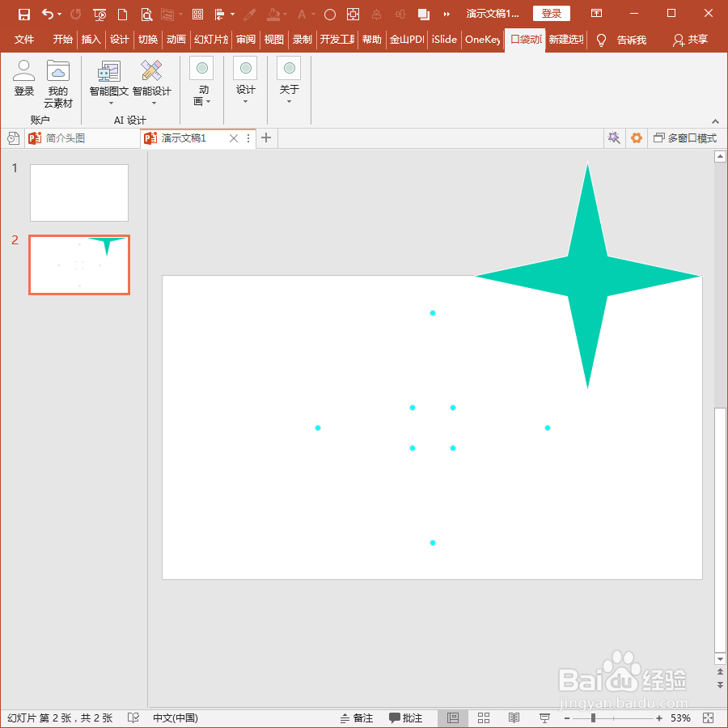The width and height of the screenshot is (728, 728).
Task: Enable 多窗口模式 multi-window mode
Action: tap(685, 138)
